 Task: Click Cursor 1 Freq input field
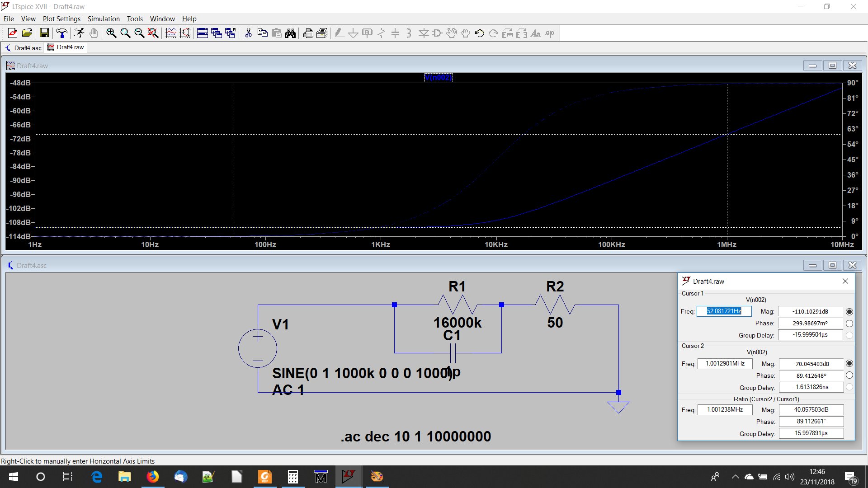(x=724, y=311)
